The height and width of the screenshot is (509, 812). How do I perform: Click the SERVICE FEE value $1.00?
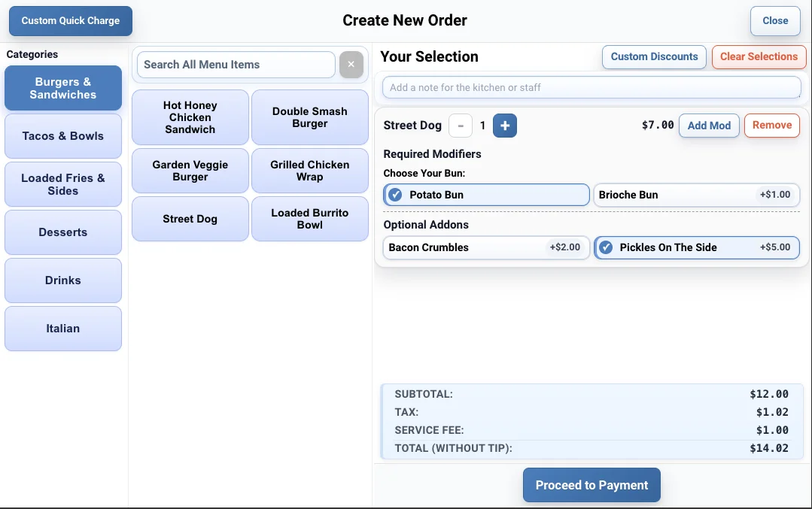coord(772,430)
